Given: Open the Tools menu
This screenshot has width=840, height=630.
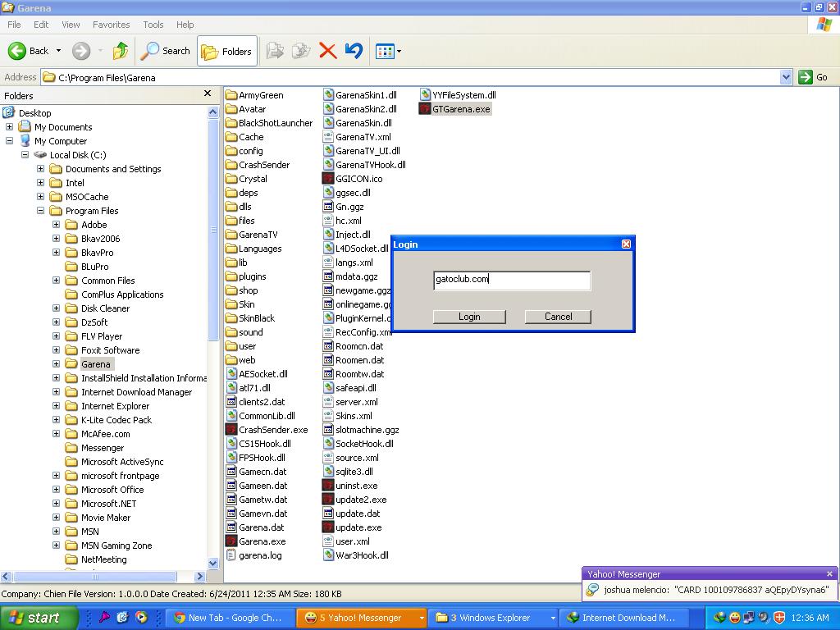Looking at the screenshot, I should pos(153,25).
